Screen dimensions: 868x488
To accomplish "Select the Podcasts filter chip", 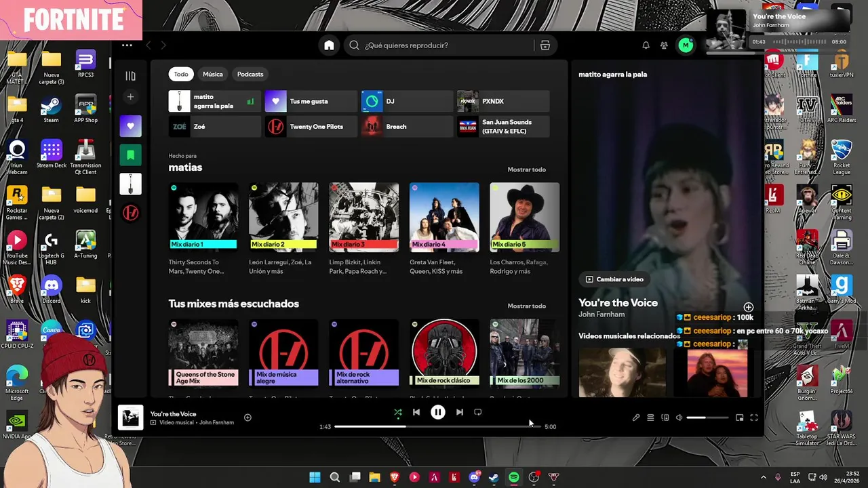I will tap(250, 74).
